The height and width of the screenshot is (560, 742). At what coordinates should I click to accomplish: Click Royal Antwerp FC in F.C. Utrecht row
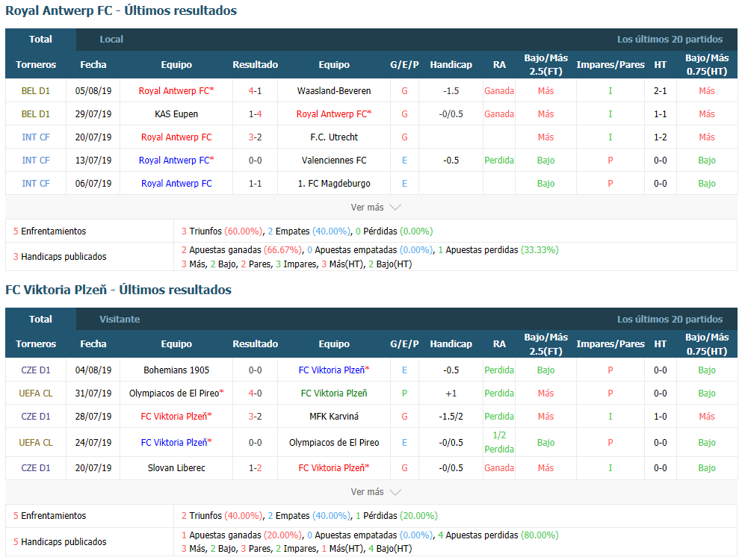(176, 137)
